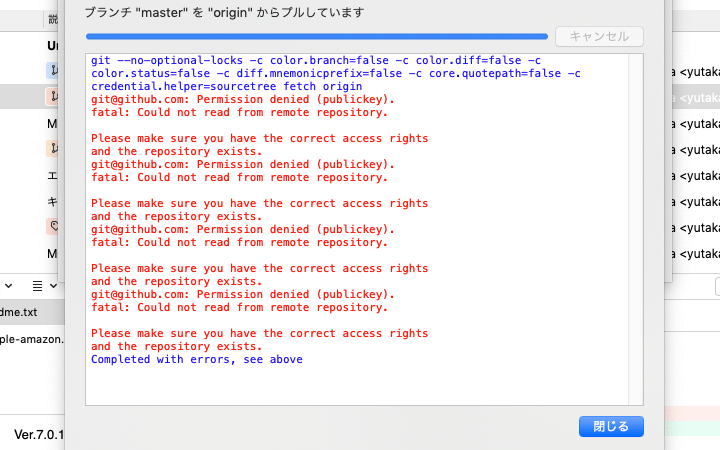Expand the chevron dropdown left of list icon

8,285
